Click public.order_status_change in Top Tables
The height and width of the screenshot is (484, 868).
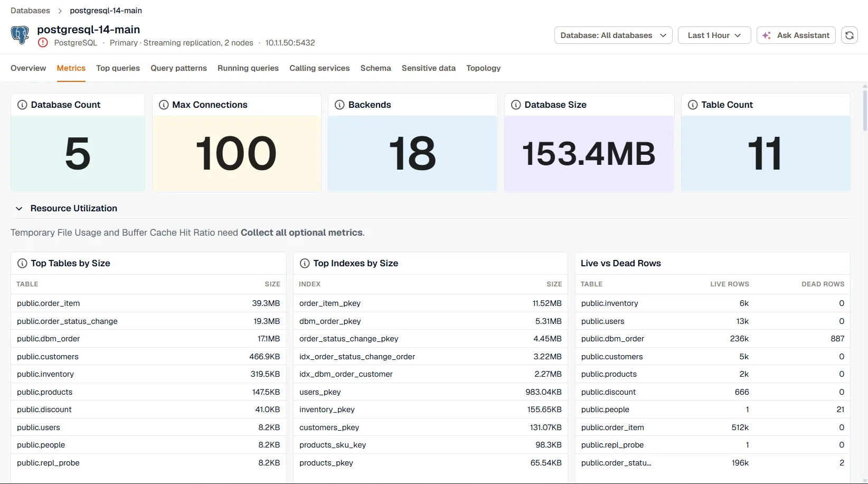pos(67,321)
